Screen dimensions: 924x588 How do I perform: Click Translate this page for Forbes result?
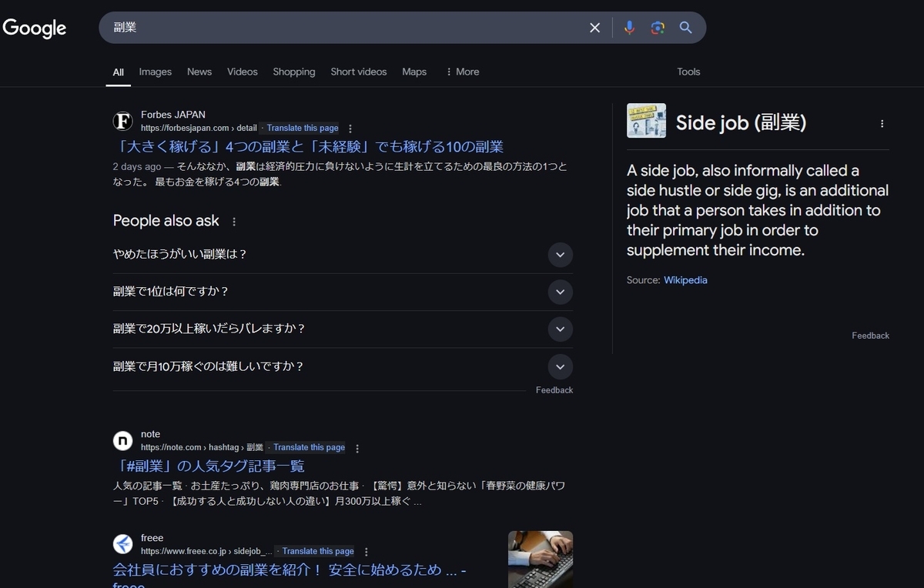click(x=303, y=129)
